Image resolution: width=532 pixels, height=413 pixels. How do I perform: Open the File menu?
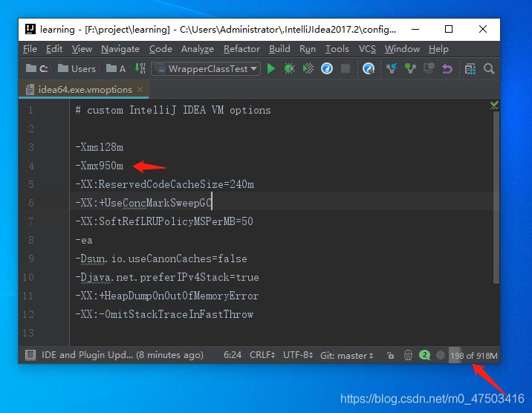click(x=30, y=49)
